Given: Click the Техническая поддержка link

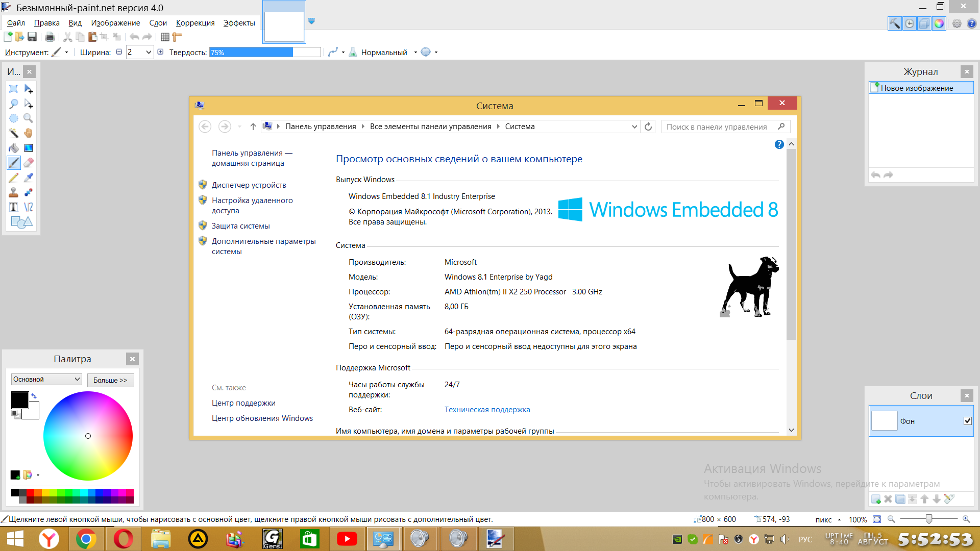Looking at the screenshot, I should pos(487,410).
